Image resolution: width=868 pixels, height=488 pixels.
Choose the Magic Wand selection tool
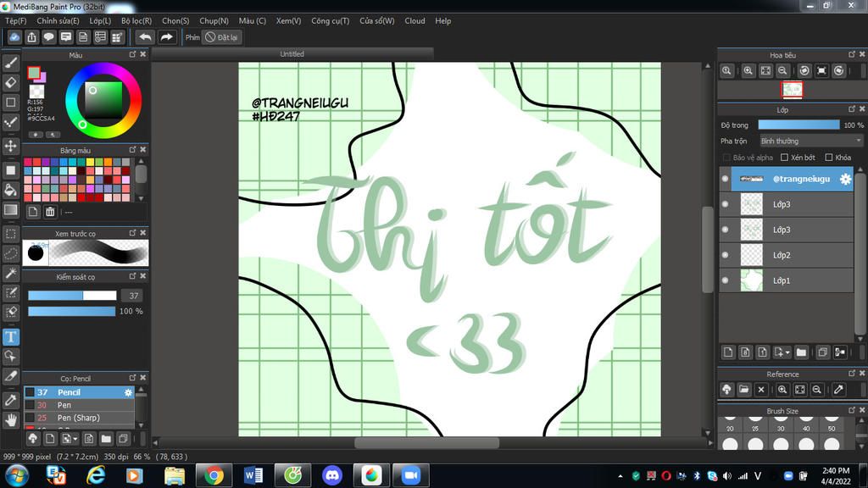point(11,273)
